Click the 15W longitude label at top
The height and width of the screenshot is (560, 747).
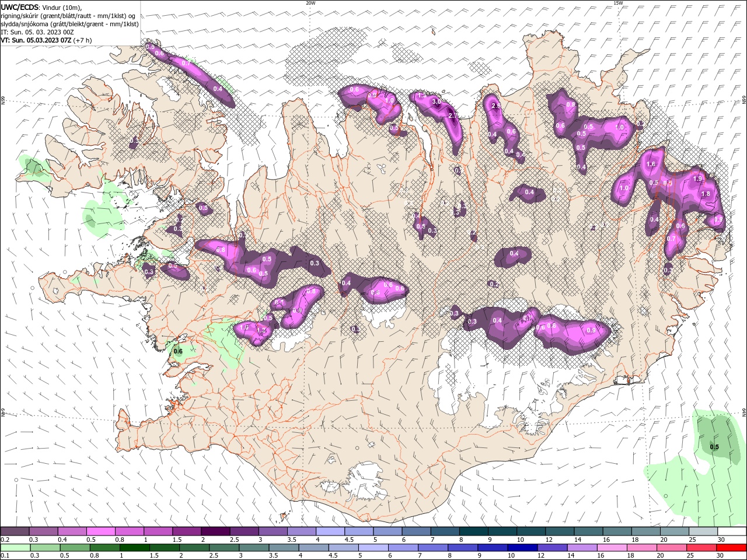tap(618, 3)
